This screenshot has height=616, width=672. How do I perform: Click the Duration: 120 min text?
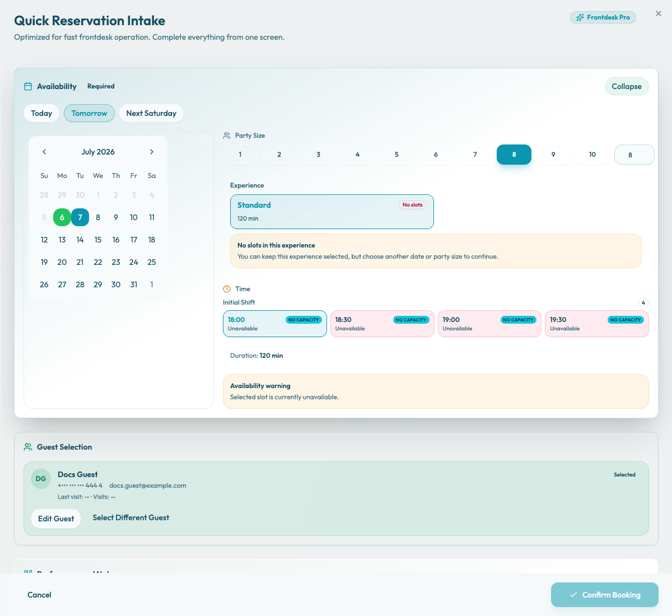pyautogui.click(x=256, y=356)
